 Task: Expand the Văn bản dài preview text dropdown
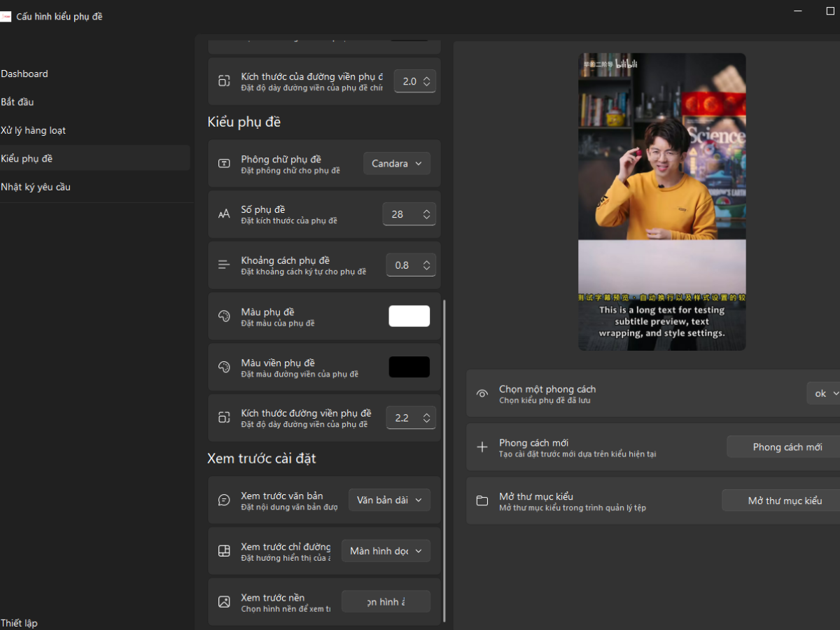click(x=389, y=500)
